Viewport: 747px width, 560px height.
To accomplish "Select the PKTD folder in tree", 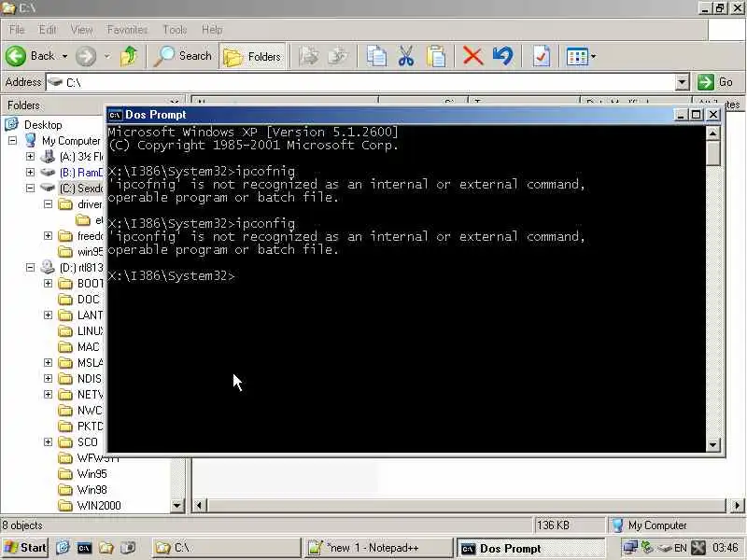I will click(90, 427).
